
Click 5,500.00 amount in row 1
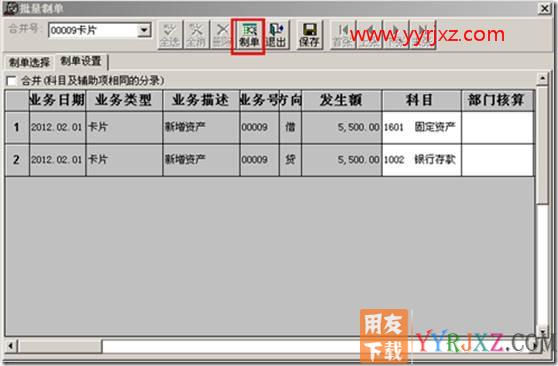(341, 127)
